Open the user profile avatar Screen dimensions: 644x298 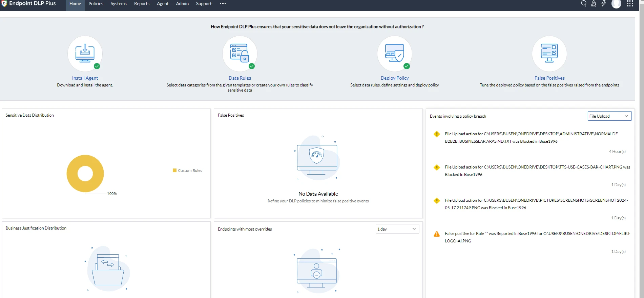coord(616,4)
